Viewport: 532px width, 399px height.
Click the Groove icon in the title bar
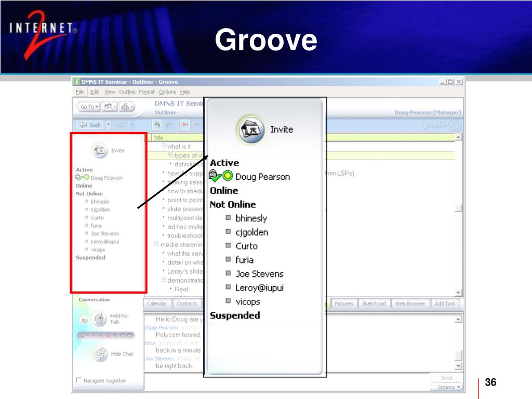(x=77, y=82)
